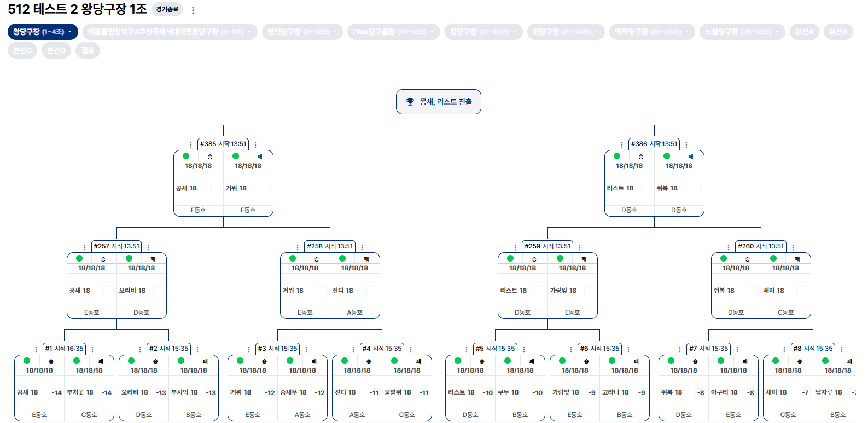Click the trophy icon in the winners box
868x423 pixels.
(x=410, y=102)
